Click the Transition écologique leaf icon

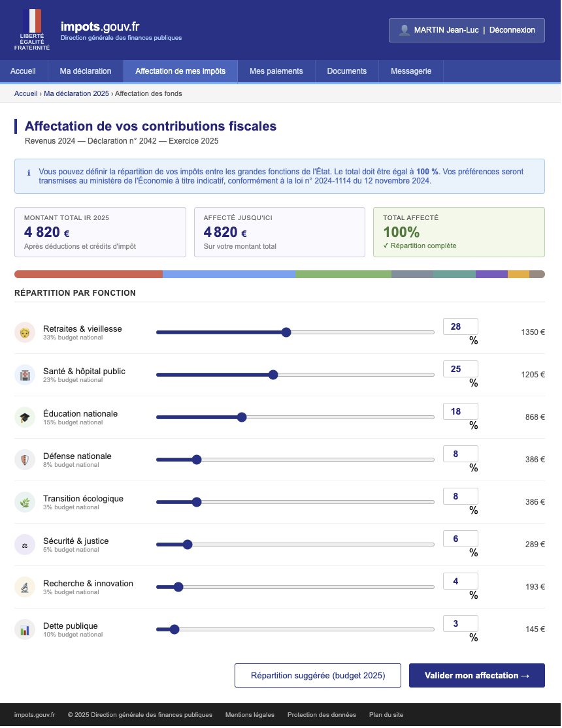[x=25, y=502]
